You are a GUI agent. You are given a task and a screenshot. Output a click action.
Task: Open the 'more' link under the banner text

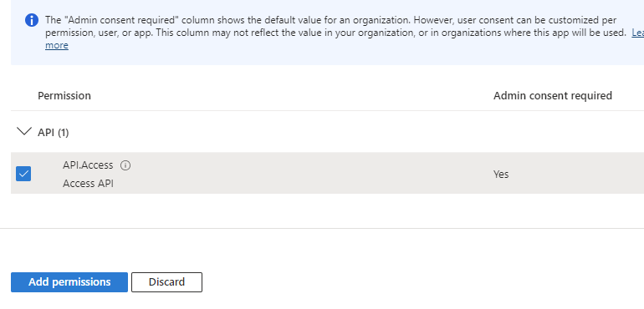57,45
